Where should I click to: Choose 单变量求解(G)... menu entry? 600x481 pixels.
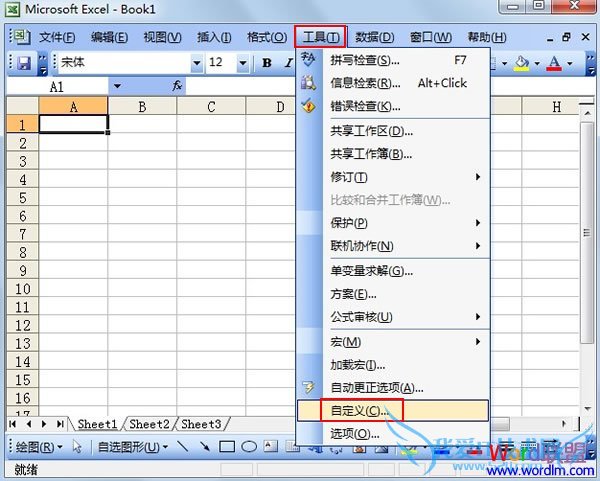click(393, 271)
